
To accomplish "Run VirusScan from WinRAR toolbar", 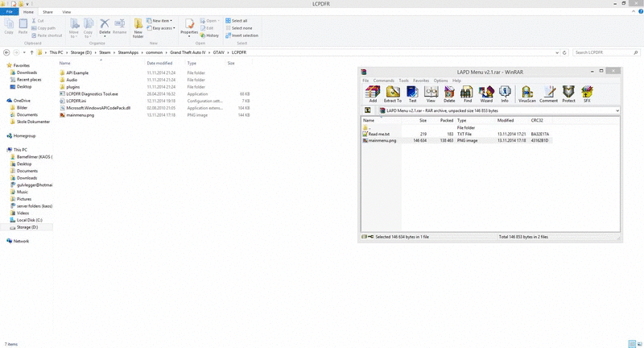I will pyautogui.click(x=527, y=93).
